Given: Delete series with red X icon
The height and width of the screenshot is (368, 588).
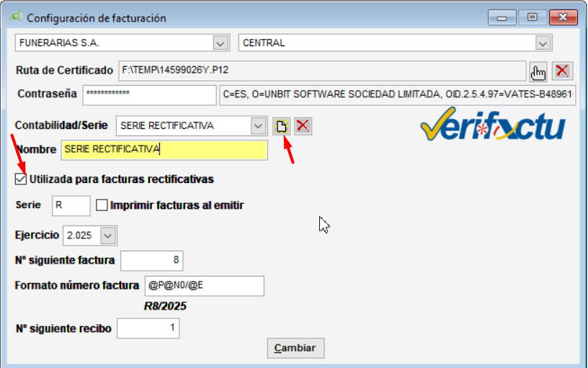Looking at the screenshot, I should (x=303, y=126).
